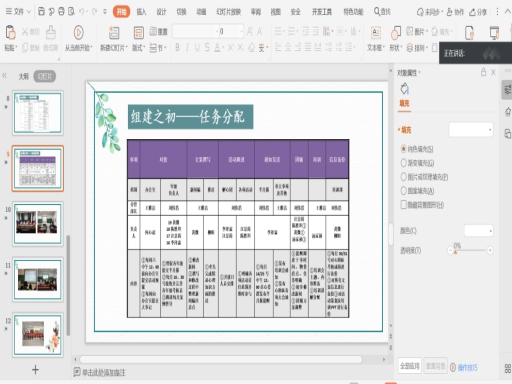Screen dimensions: 512x384
Task: Click the slide Layout (版式) icon
Action: point(138,33)
